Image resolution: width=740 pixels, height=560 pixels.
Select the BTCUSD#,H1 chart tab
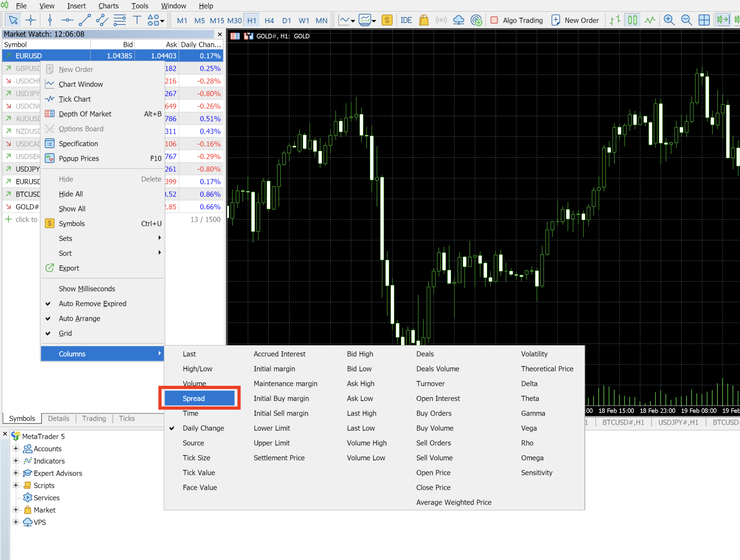point(623,422)
